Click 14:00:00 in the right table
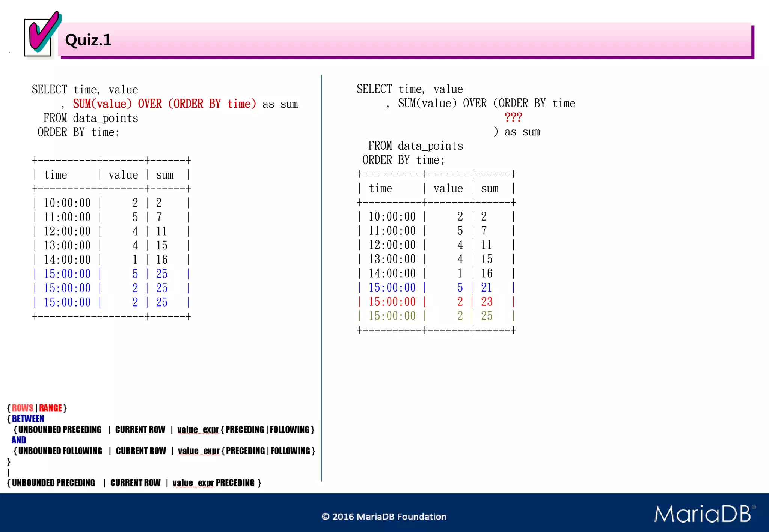The height and width of the screenshot is (532, 769). pyautogui.click(x=392, y=274)
